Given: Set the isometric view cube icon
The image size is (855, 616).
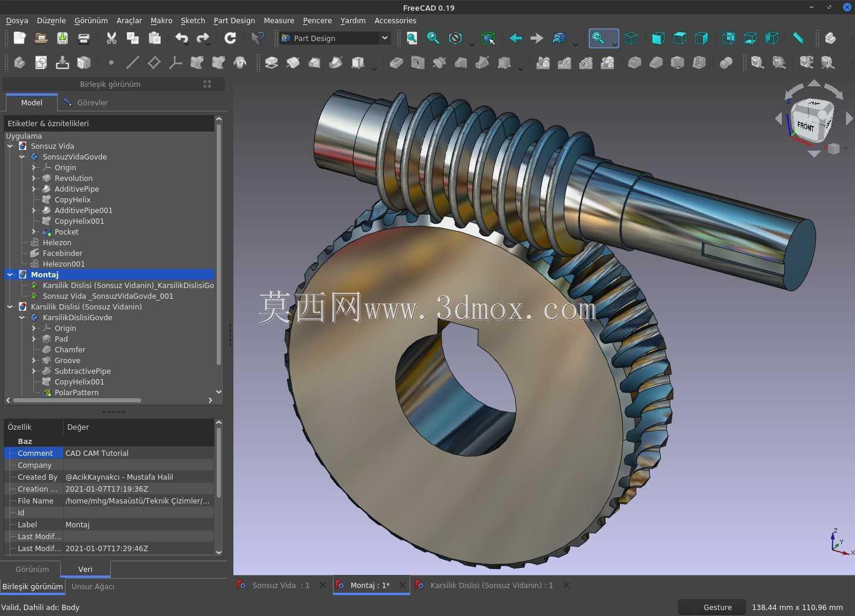Looking at the screenshot, I should [631, 38].
